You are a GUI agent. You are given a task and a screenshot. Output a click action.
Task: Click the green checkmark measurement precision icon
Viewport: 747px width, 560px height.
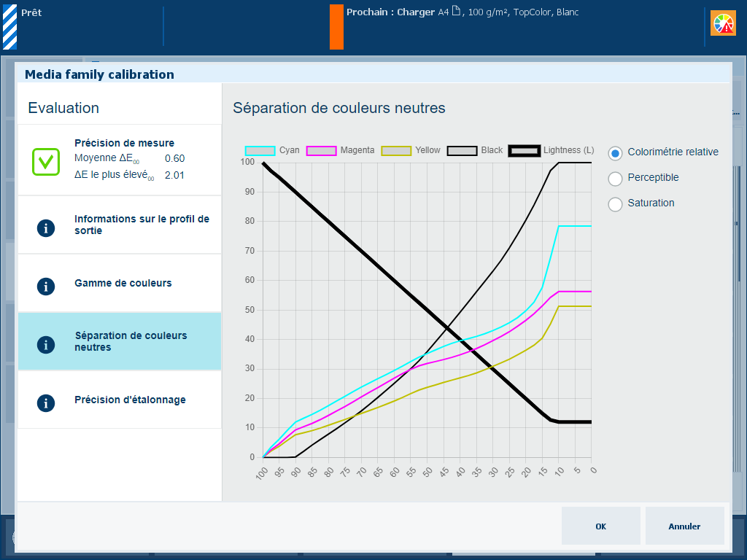45,161
